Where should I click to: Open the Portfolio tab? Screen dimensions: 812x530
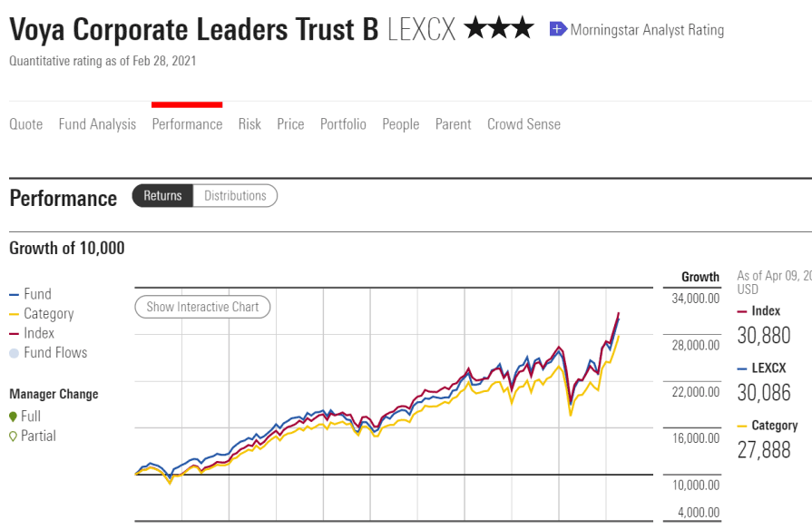(x=343, y=124)
